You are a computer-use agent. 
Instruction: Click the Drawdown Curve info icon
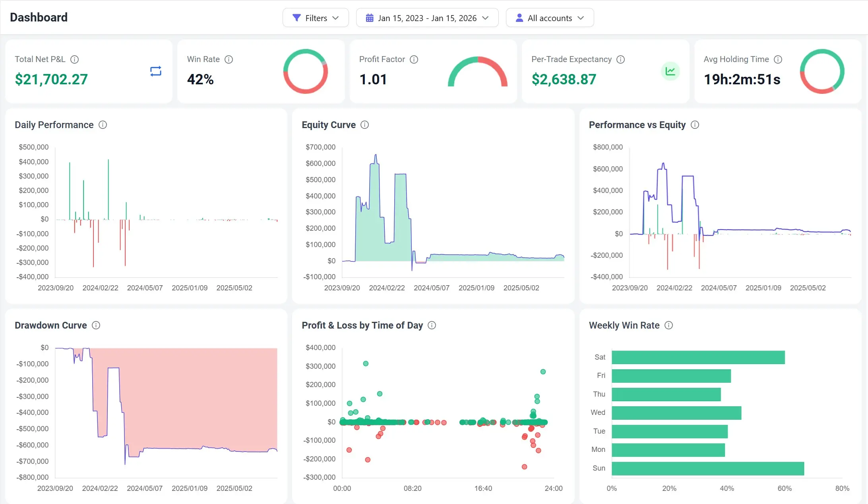[96, 325]
